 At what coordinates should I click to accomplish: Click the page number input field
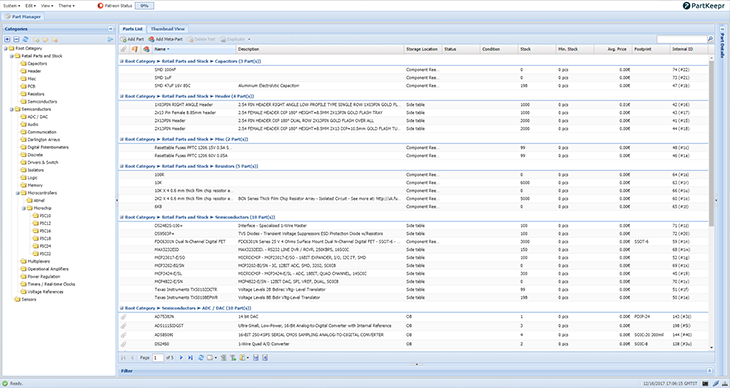[x=158, y=358]
